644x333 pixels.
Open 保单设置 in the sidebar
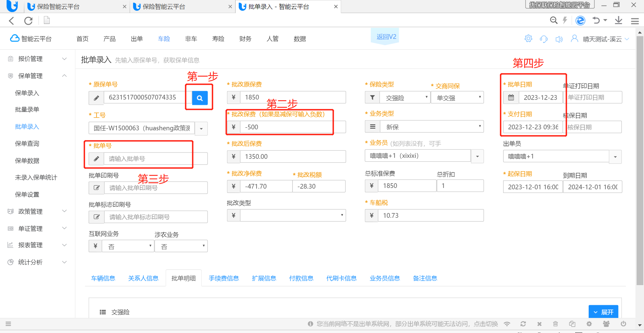pyautogui.click(x=27, y=195)
